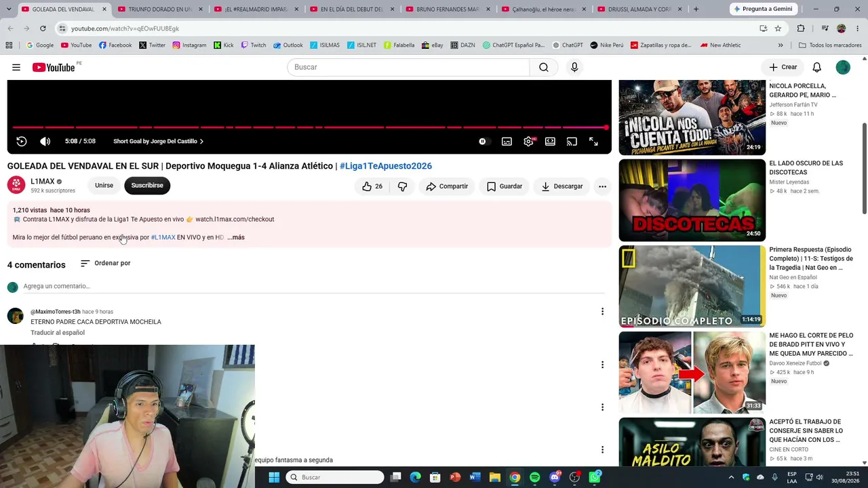This screenshot has width=868, height=488.
Task: Switch to EN EL DÍA DEL DEBUT tab
Action: click(353, 9)
